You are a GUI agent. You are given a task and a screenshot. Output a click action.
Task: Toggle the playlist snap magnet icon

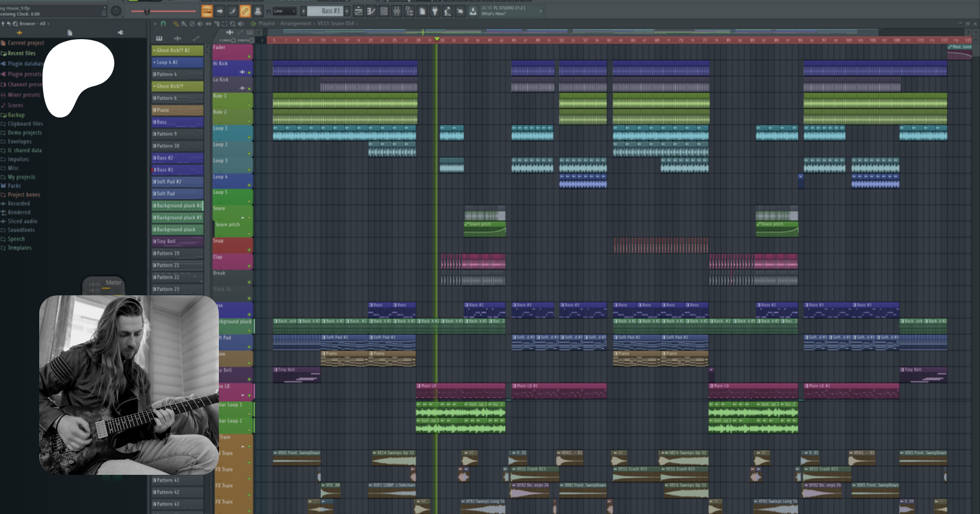click(x=163, y=24)
